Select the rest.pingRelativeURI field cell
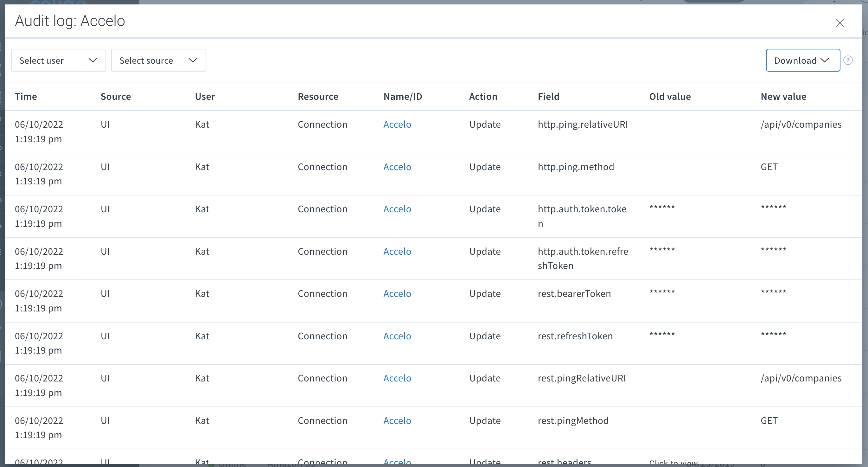 pyautogui.click(x=582, y=378)
